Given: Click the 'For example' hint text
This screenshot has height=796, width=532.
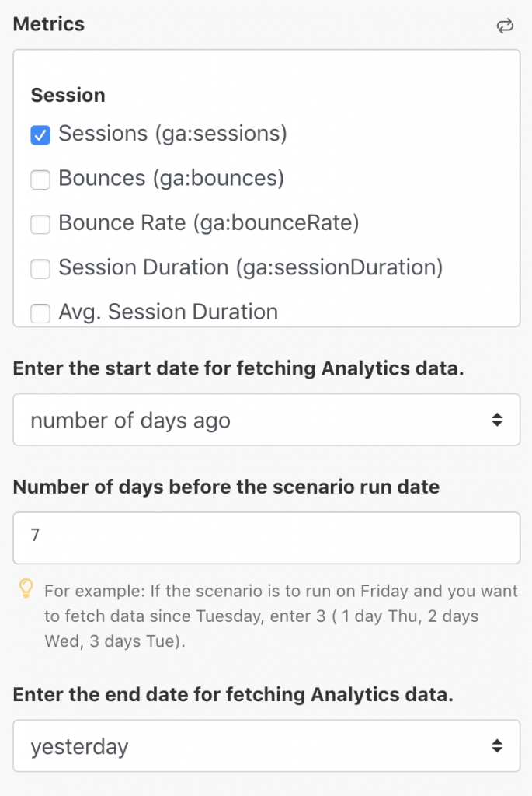Looking at the screenshot, I should [281, 616].
